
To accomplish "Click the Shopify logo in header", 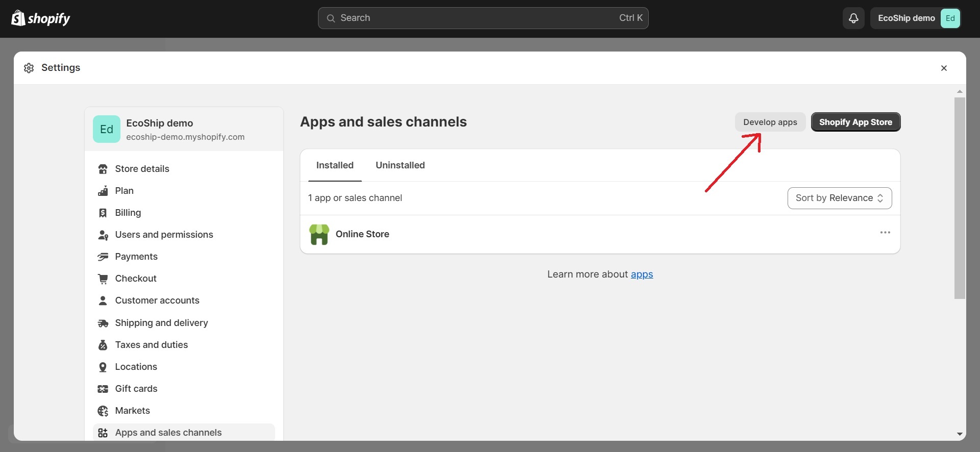I will click(x=40, y=18).
